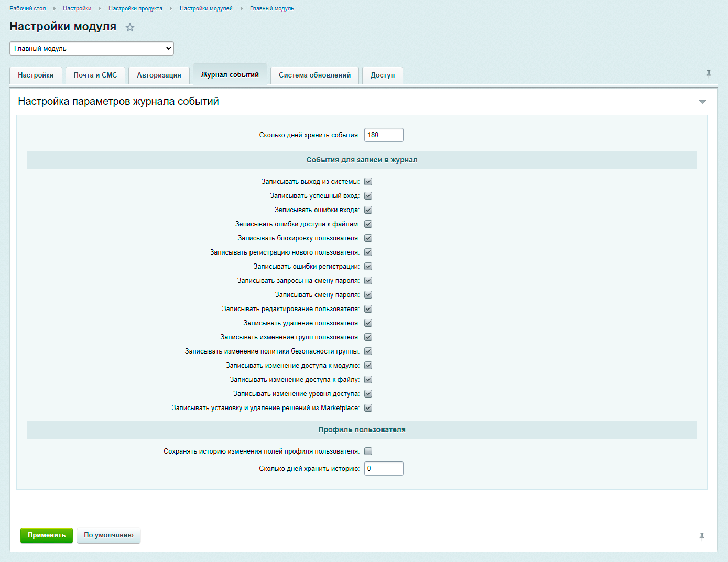Open Главный модуль breadcrumb link

click(x=272, y=8)
